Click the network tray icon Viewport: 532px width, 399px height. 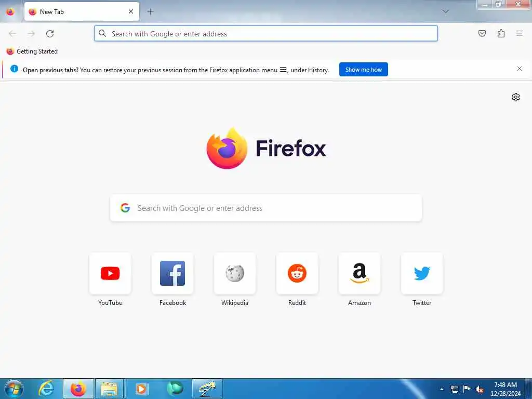[x=454, y=389]
